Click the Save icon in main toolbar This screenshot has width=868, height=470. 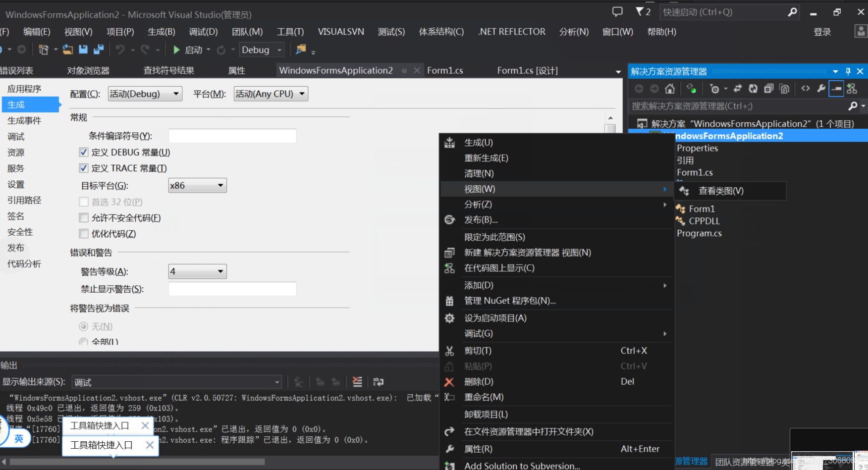click(83, 50)
